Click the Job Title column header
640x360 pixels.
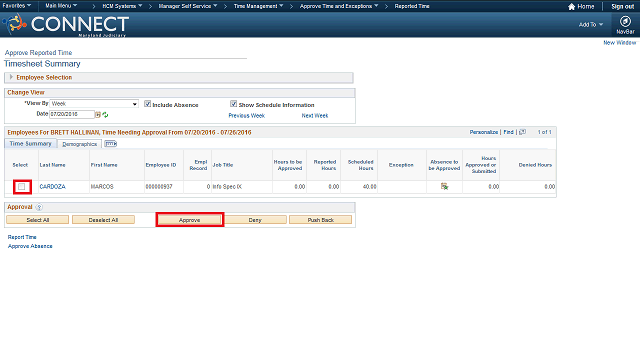223,165
